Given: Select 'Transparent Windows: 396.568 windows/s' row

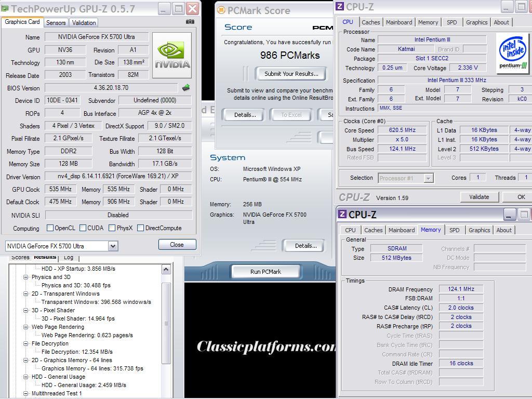Looking at the screenshot, I should [96, 302].
